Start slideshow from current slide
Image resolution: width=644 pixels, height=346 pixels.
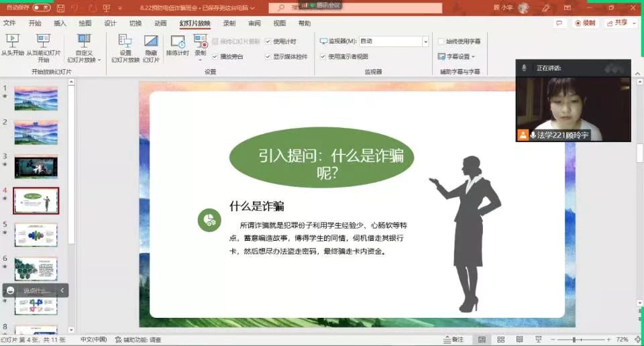pos(44,46)
